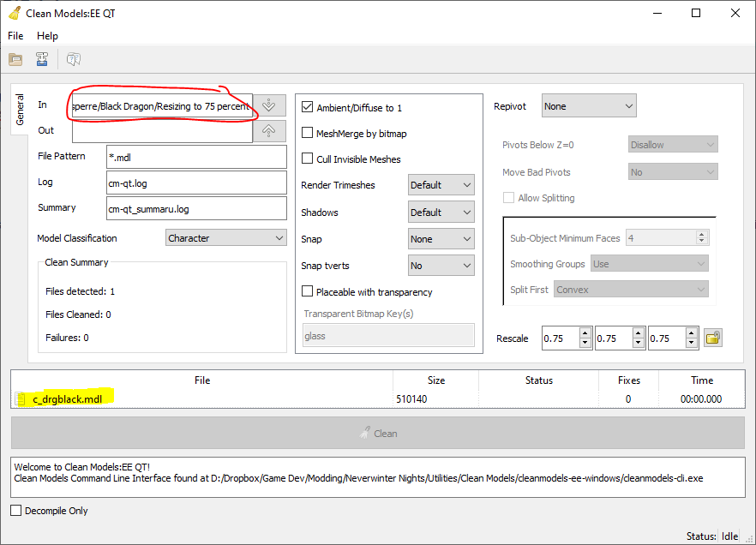
Task: Open the help question-mark toolbar icon
Action: [74, 59]
